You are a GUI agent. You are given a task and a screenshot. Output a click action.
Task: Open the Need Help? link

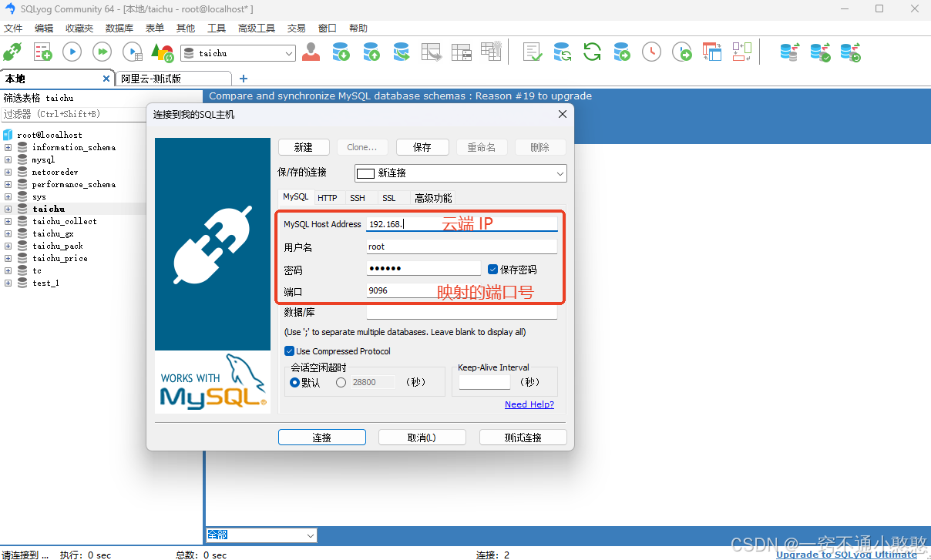click(x=529, y=404)
